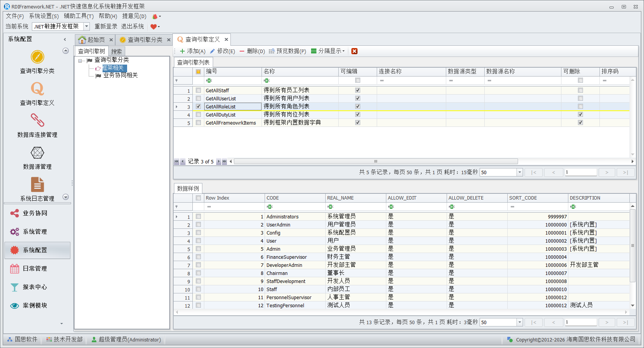Screen dimensions: 644x348
Task: Open 系统日志管理 from the sidebar
Action: click(x=37, y=185)
